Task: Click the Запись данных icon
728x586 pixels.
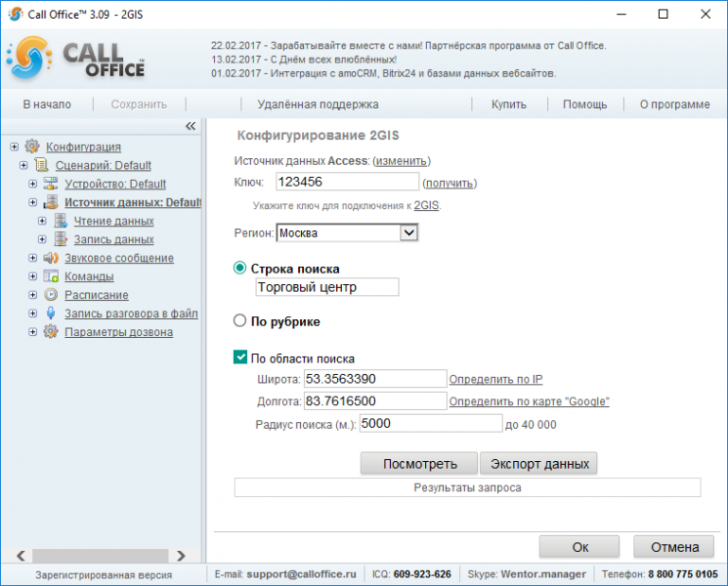Action: [61, 239]
